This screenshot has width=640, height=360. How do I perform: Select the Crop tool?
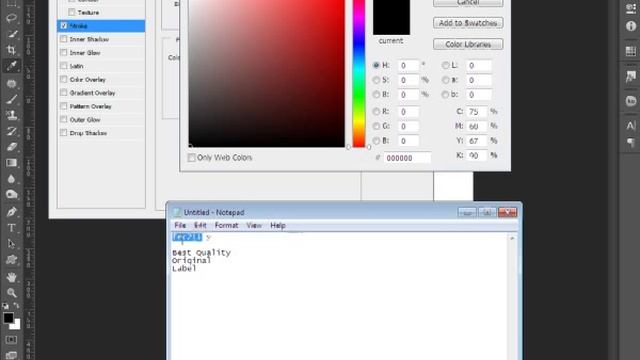click(x=11, y=50)
